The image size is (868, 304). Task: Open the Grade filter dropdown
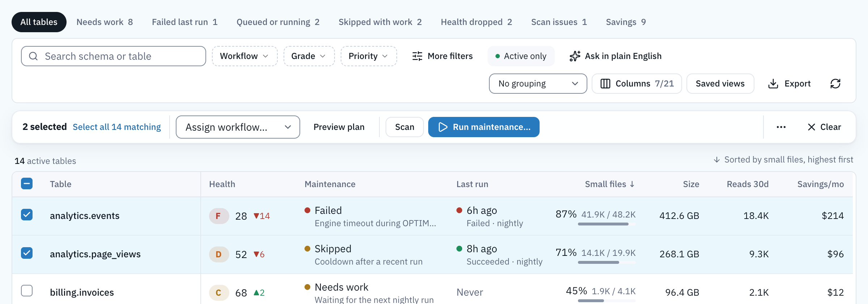[x=309, y=56]
